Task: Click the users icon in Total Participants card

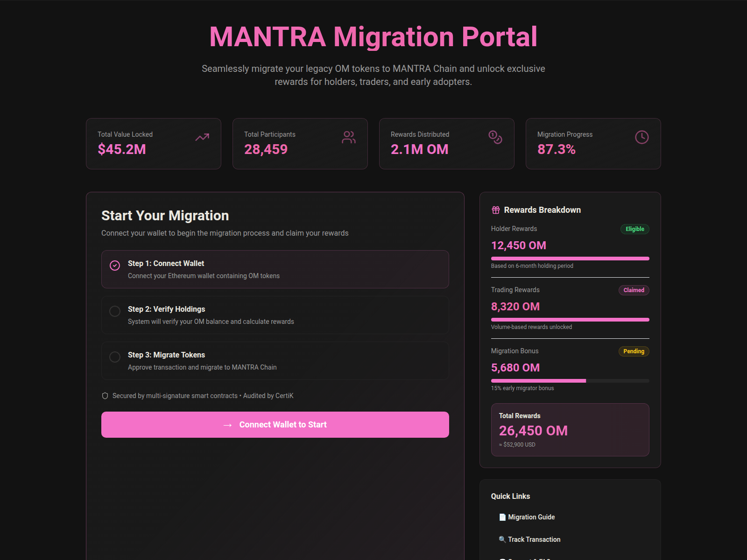Action: click(349, 137)
